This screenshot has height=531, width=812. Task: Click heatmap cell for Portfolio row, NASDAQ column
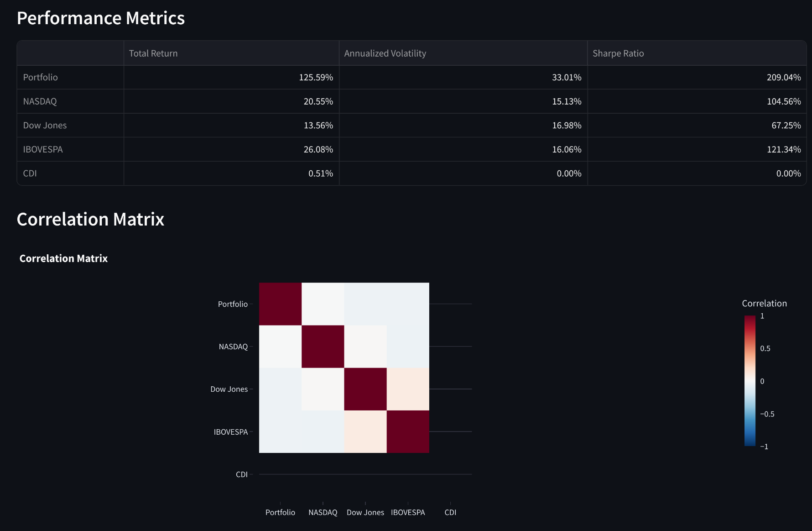click(x=323, y=304)
